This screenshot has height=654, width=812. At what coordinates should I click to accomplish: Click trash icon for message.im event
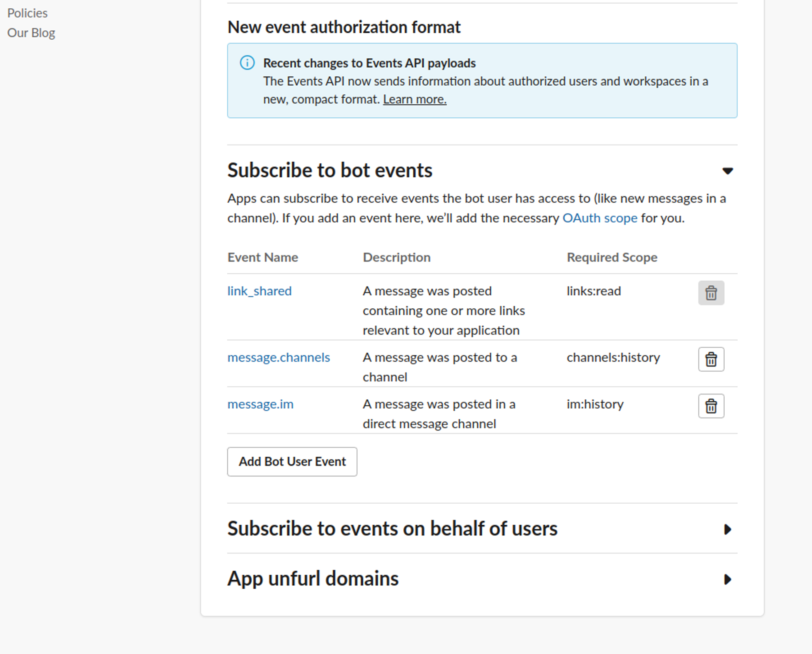[711, 406]
